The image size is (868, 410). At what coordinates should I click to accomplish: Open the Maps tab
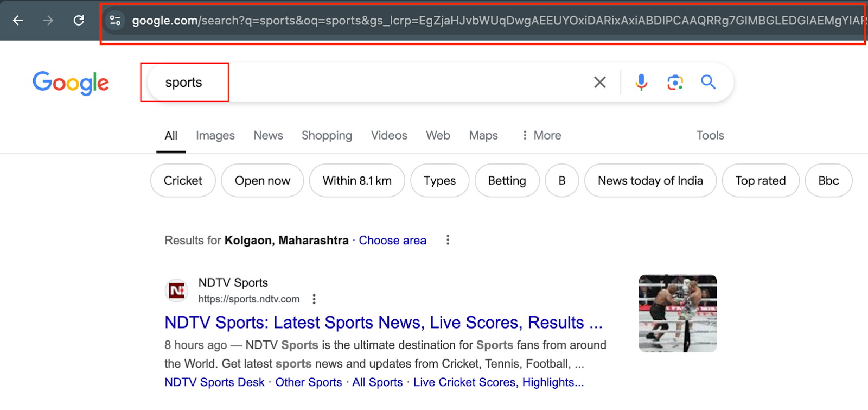483,136
